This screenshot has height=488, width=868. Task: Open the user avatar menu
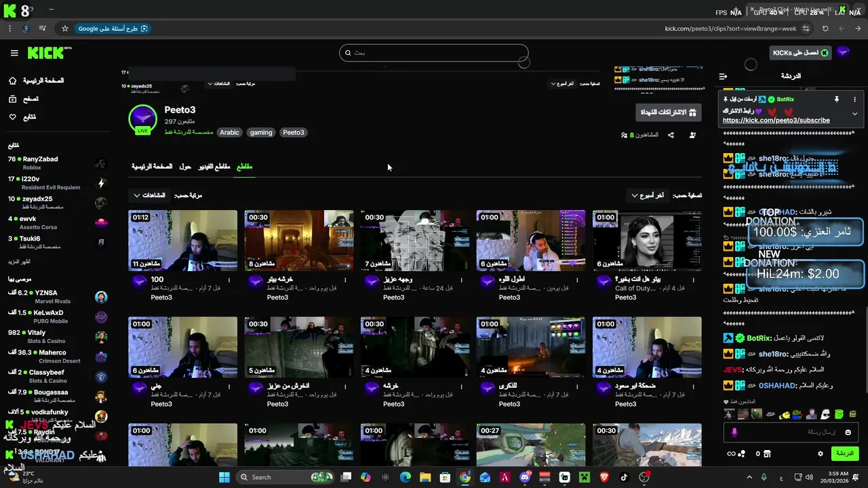tap(844, 53)
